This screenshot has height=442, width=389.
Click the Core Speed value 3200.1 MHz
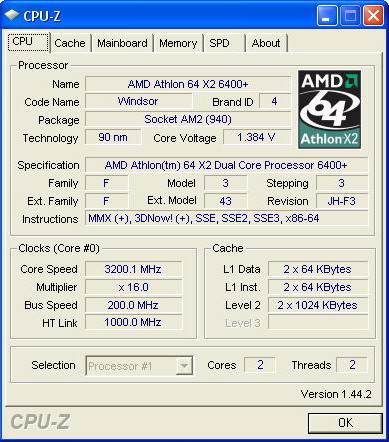click(x=133, y=269)
